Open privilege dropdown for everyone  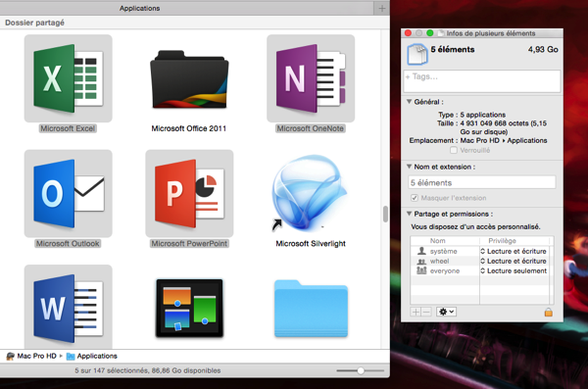[x=514, y=270]
